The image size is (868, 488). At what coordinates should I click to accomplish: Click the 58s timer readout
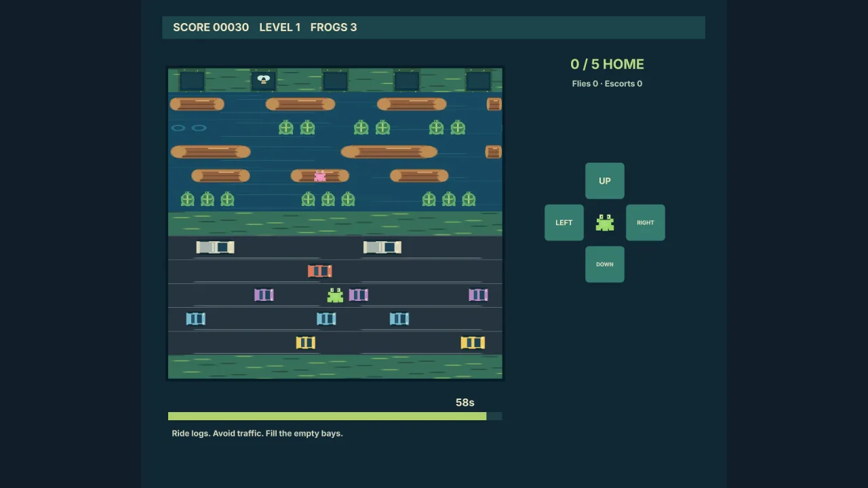click(x=465, y=403)
